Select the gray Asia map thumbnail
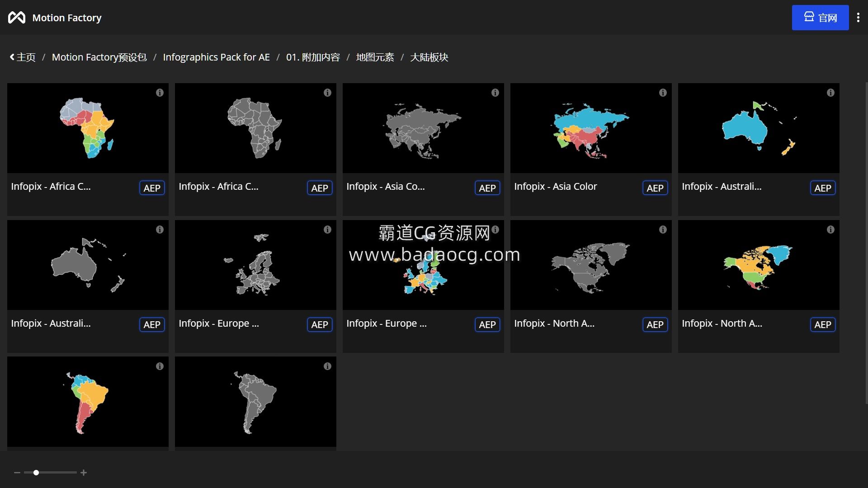The height and width of the screenshot is (488, 868). pos(423,128)
